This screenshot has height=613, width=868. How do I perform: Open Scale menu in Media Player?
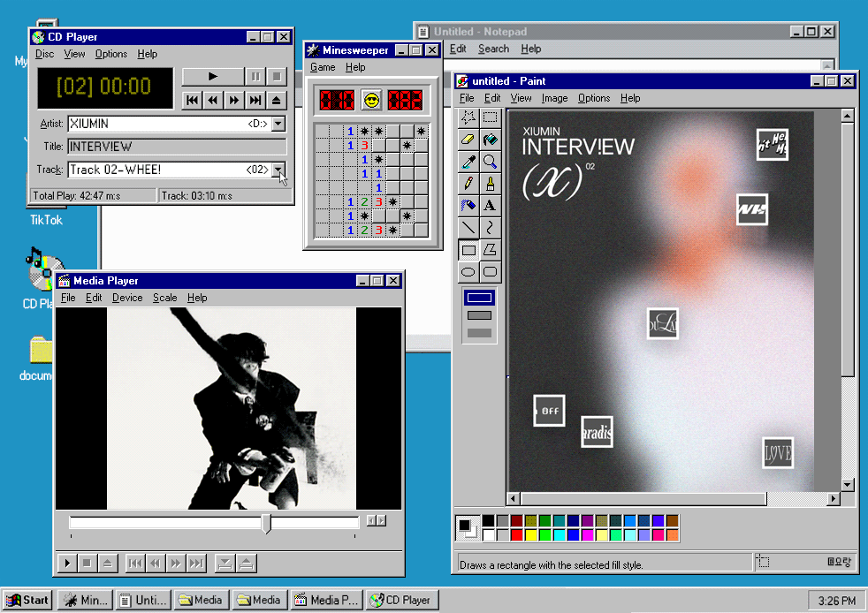click(x=165, y=298)
